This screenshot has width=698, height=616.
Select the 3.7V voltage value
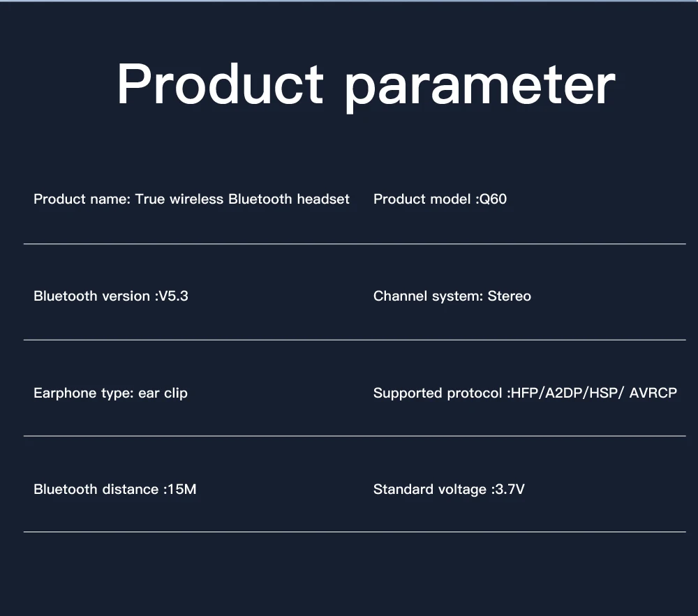point(509,490)
